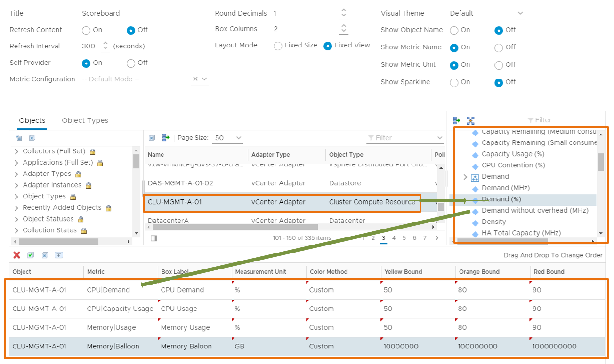
Task: Click the object list horizontal scrollbar
Action: [235, 227]
